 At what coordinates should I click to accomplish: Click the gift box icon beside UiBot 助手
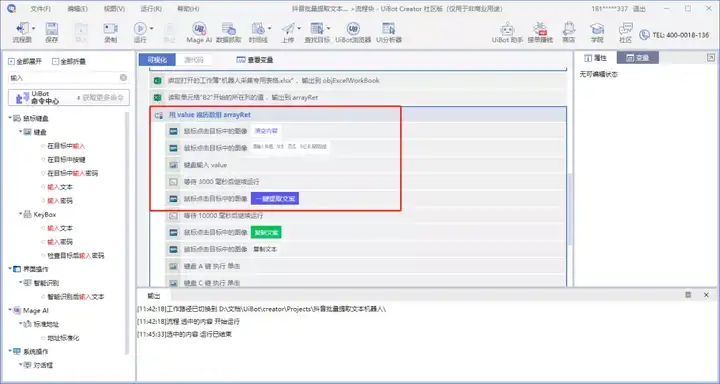tap(540, 28)
